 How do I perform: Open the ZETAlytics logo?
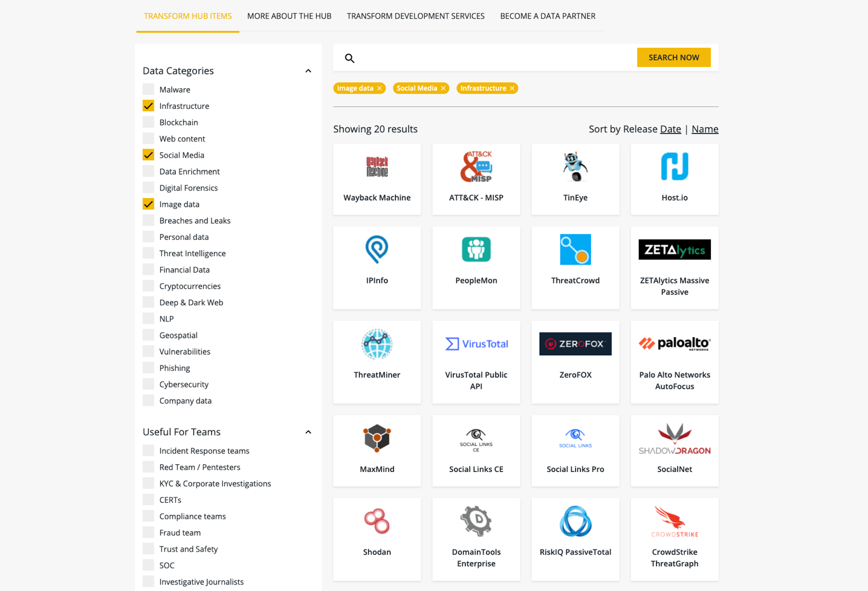(x=675, y=250)
